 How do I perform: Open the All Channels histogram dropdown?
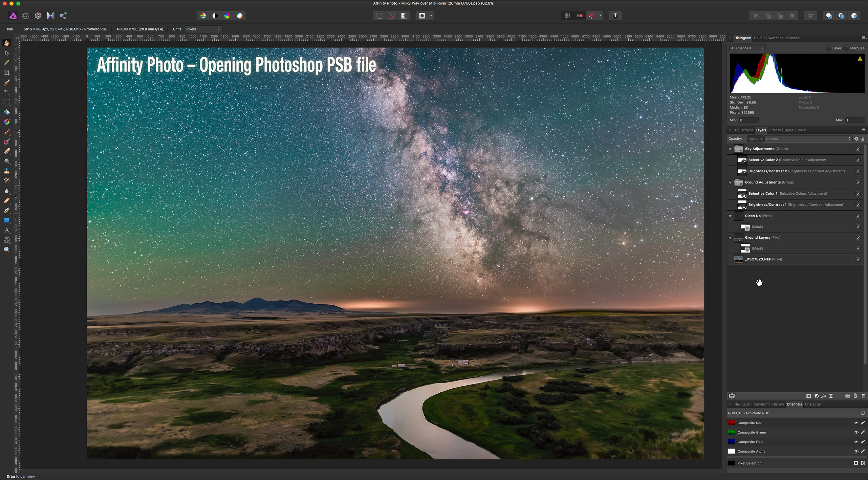(x=747, y=48)
